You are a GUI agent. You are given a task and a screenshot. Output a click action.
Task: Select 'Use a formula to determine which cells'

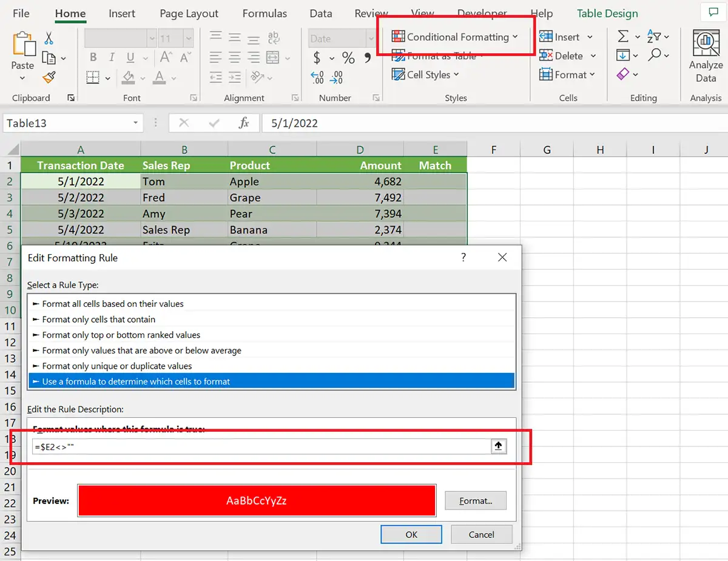tap(271, 381)
